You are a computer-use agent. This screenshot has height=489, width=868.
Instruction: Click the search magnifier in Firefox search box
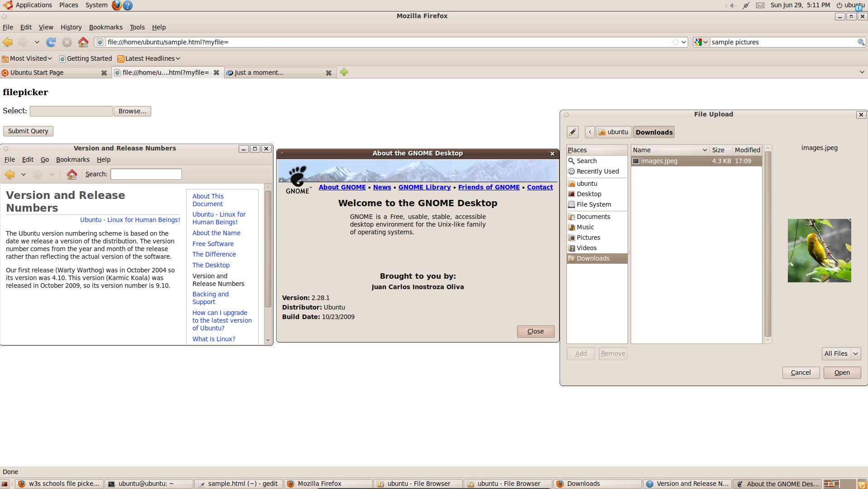[861, 42]
